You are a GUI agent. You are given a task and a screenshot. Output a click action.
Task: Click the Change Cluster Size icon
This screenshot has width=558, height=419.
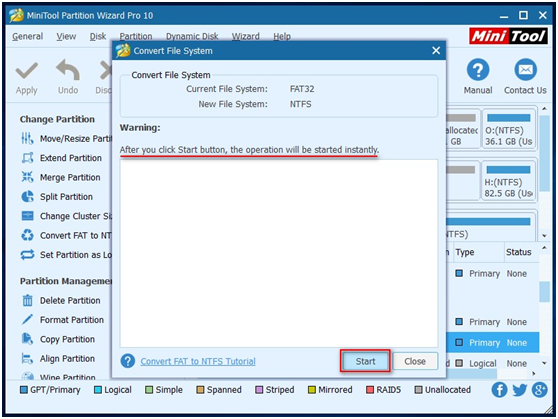click(27, 216)
